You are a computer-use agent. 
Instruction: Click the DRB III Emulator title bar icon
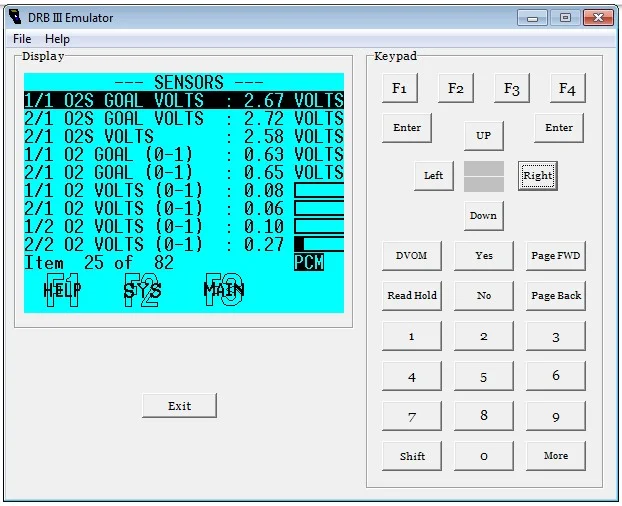coord(15,17)
